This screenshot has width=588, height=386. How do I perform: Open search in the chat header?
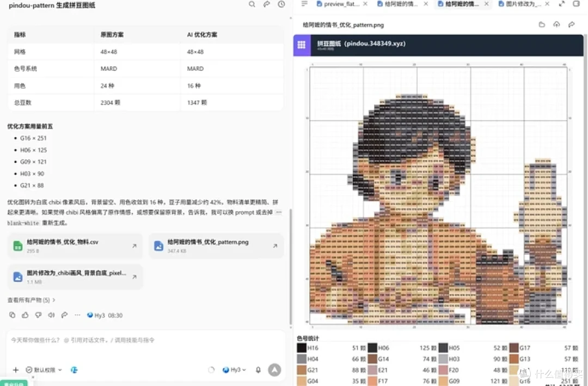pyautogui.click(x=252, y=4)
